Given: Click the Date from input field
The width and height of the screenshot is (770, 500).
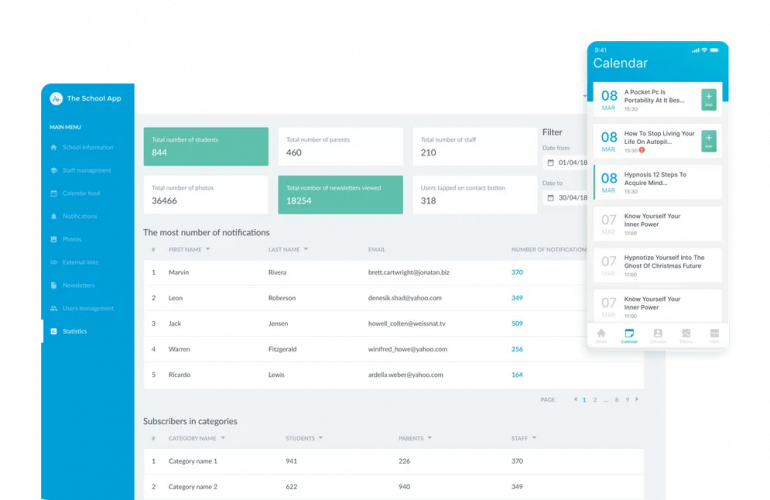Looking at the screenshot, I should 565,163.
